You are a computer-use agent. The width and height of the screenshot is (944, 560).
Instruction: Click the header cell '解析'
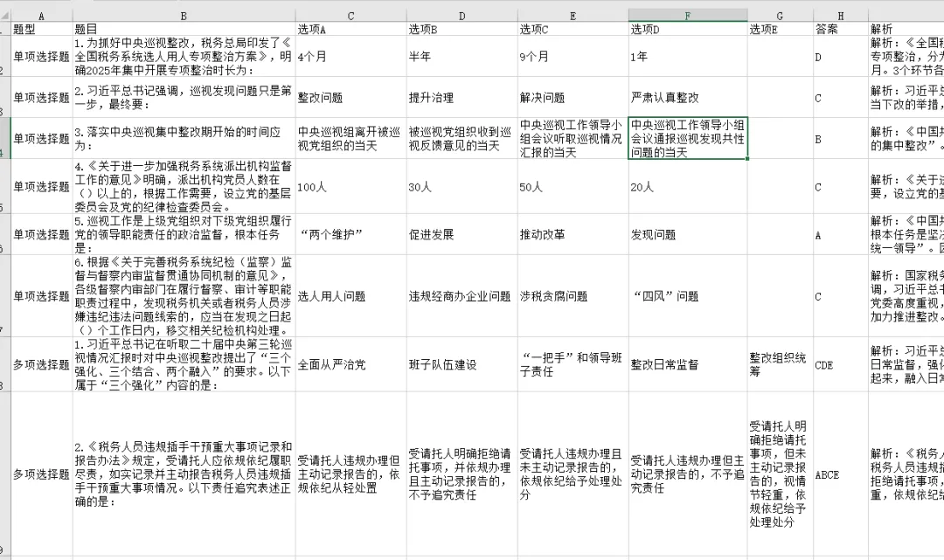(906, 29)
